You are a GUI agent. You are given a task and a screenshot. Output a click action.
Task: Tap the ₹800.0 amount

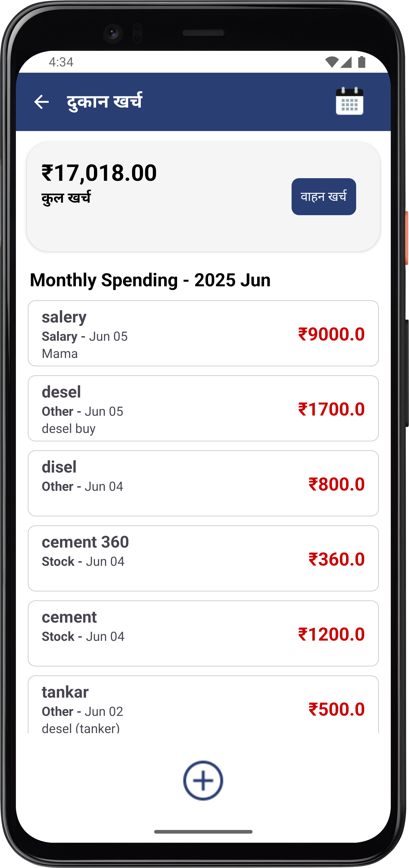336,484
